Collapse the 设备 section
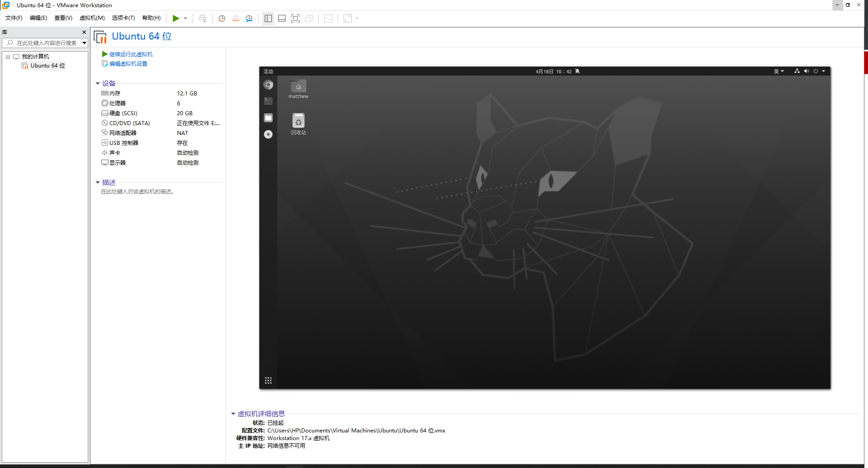 pos(98,84)
